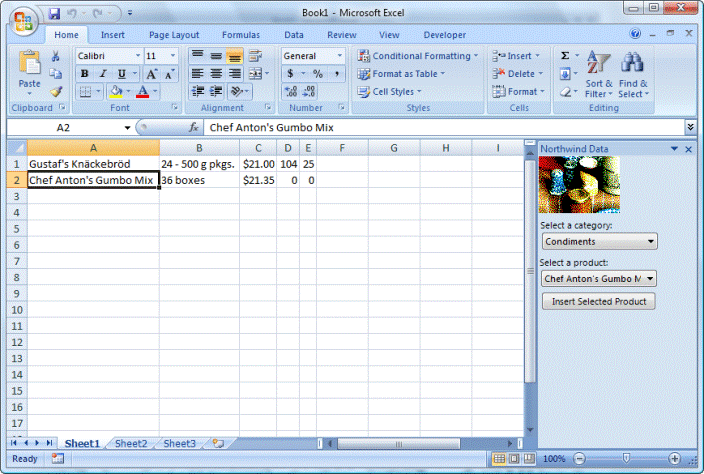This screenshot has height=474, width=704.
Task: Apply Comma Style
Action: pos(336,74)
